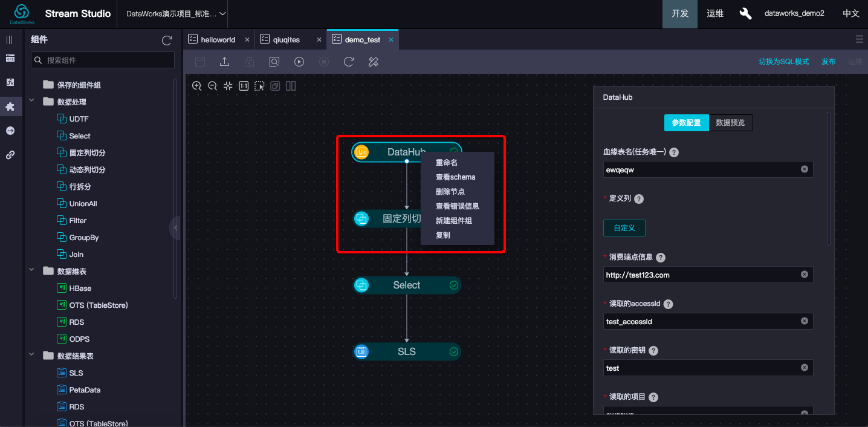868x427 pixels.
Task: Start the job with the play icon
Action: coord(299,62)
